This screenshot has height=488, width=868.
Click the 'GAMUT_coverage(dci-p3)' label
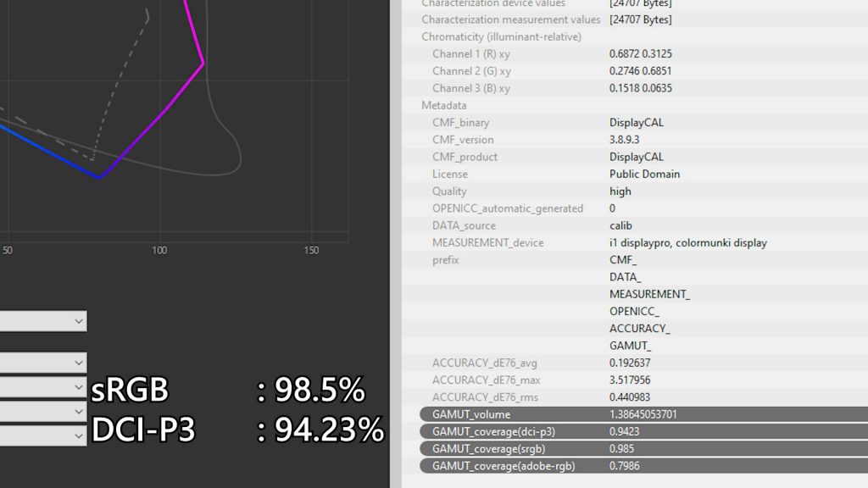pyautogui.click(x=494, y=431)
